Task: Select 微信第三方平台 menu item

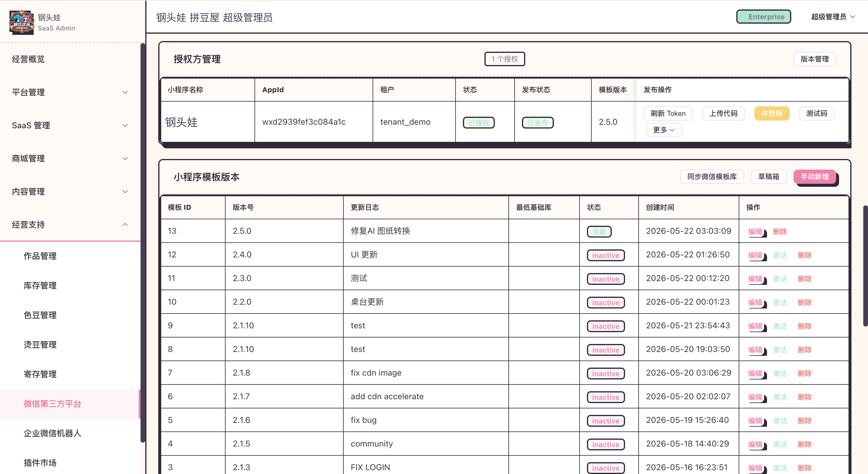Action: point(70,404)
